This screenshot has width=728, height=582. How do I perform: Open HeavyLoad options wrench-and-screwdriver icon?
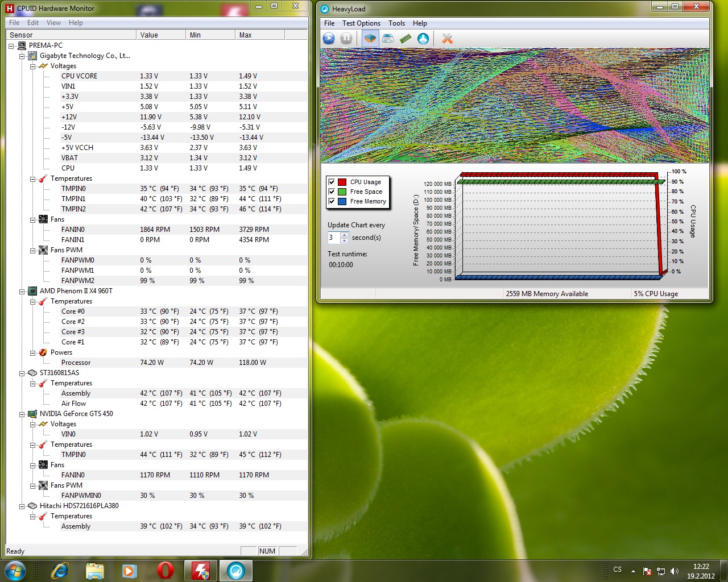tap(448, 38)
